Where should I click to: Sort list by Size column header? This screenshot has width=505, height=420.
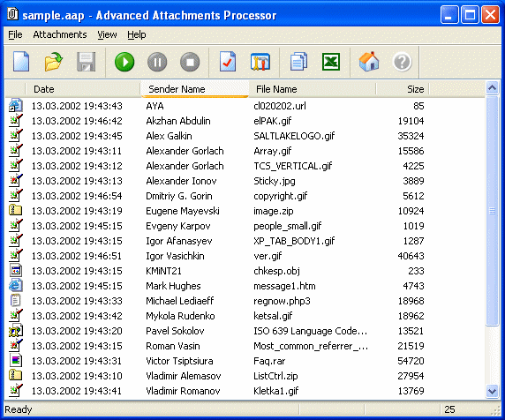point(403,89)
